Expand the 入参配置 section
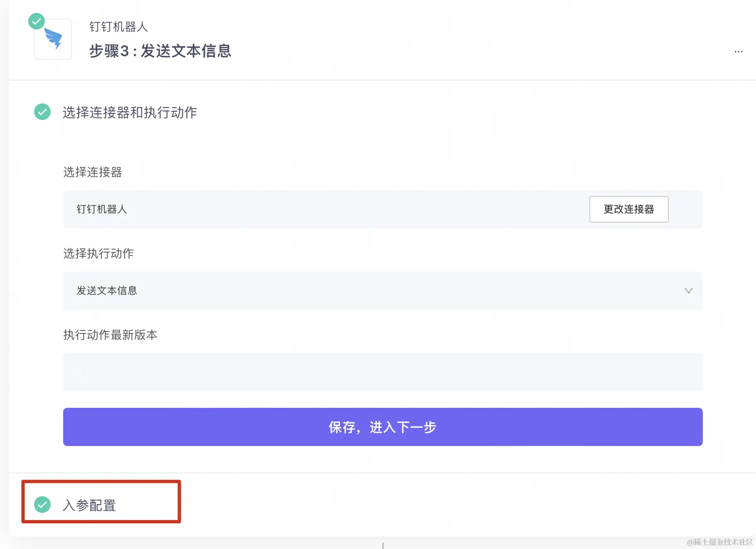 click(x=89, y=505)
